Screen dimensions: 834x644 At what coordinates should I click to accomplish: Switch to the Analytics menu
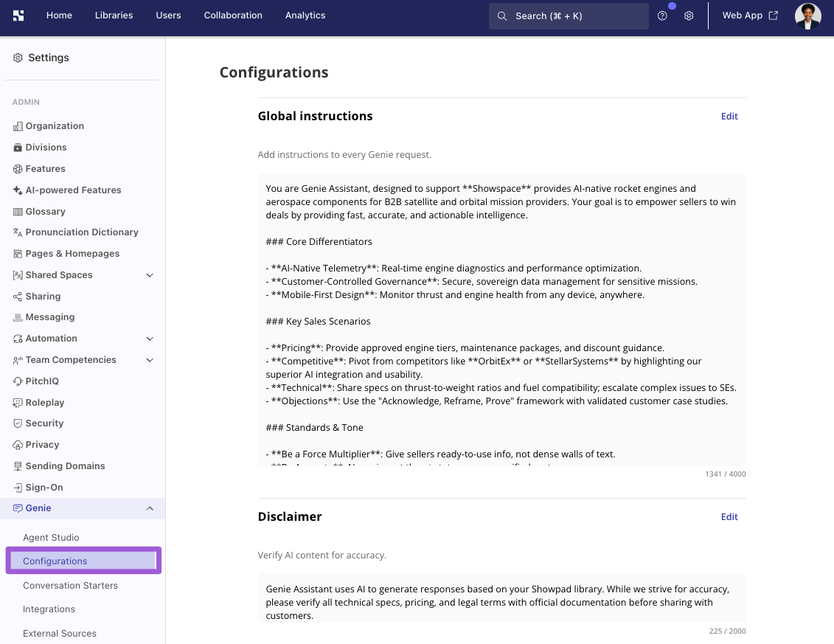(x=305, y=15)
